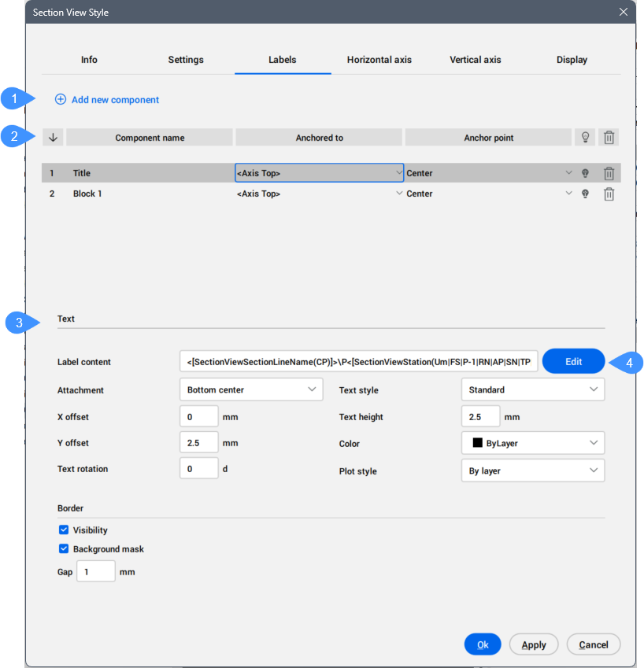Open Anchored to dropdown for Title row
644x668 pixels.
pos(320,173)
